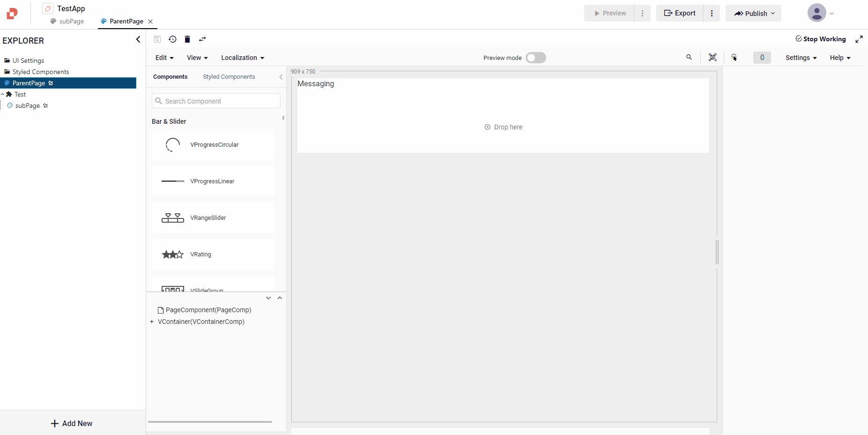Select the VRangeSlider component
This screenshot has width=868, height=435.
tap(213, 218)
